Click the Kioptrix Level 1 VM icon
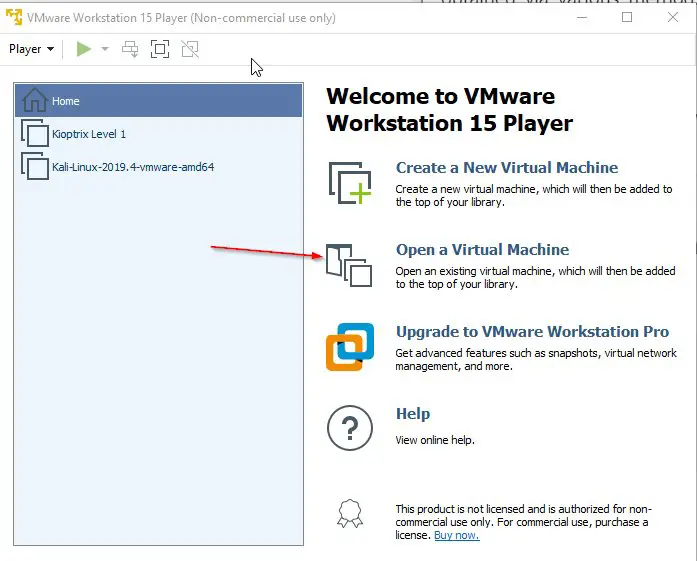The image size is (697, 561). [x=35, y=133]
